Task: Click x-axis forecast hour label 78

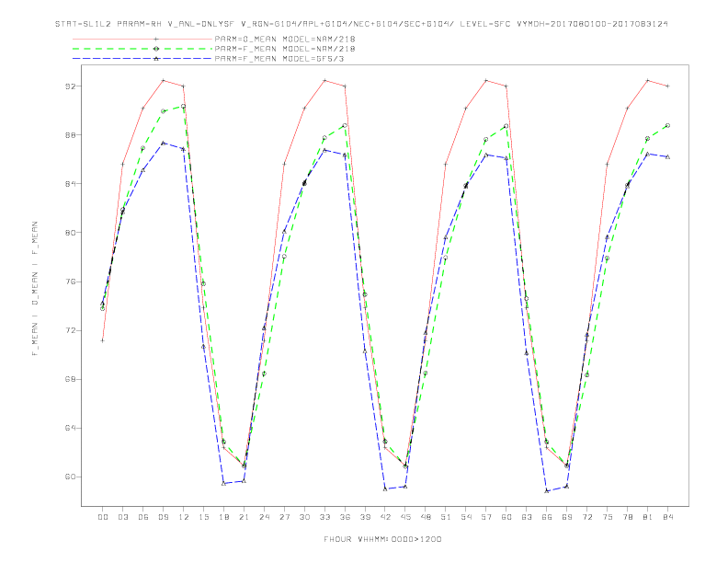Action: pos(628,517)
